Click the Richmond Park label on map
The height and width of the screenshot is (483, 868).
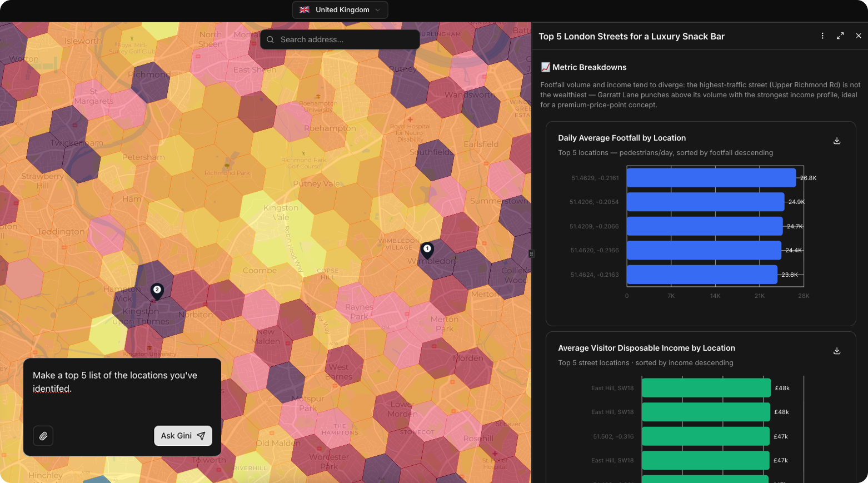pyautogui.click(x=227, y=173)
